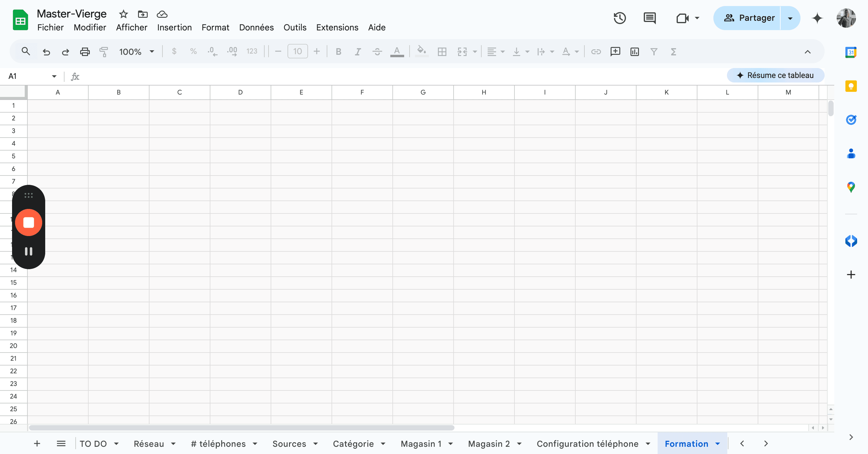
Task: Increase font size with plus button
Action: tap(316, 51)
